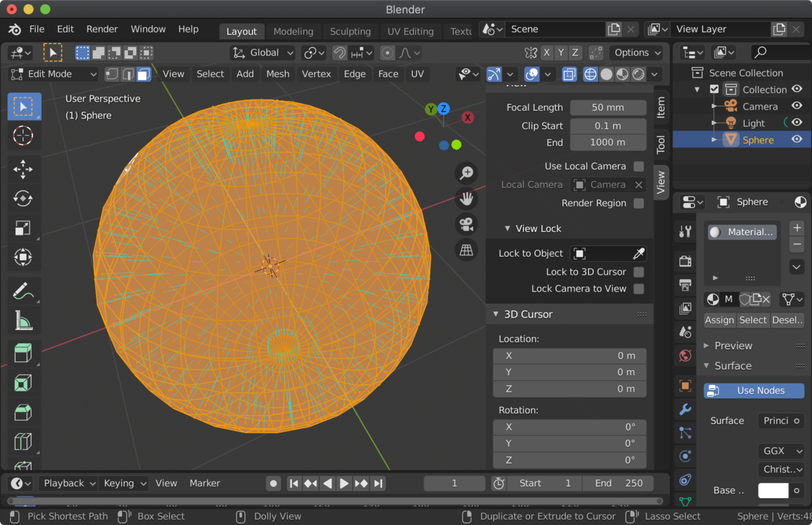Choose the Move tool
The image size is (812, 525).
tap(24, 169)
